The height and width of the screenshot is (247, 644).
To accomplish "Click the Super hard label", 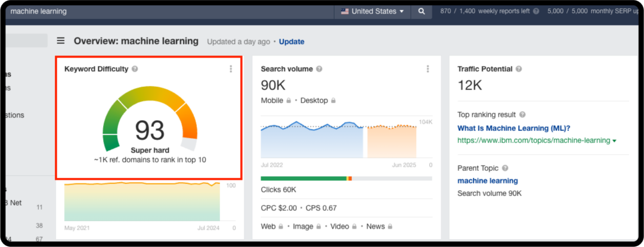I will click(150, 151).
